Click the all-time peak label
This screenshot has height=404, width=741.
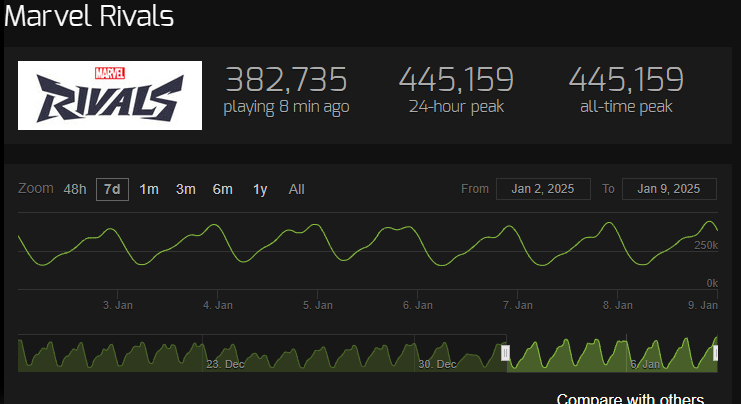pyautogui.click(x=626, y=107)
